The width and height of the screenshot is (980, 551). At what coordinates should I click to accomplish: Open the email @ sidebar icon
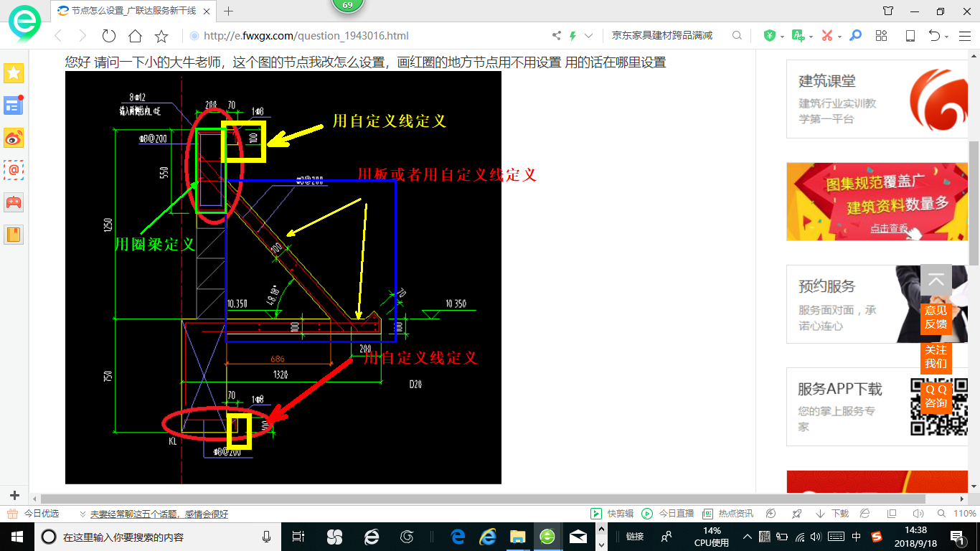coord(14,170)
